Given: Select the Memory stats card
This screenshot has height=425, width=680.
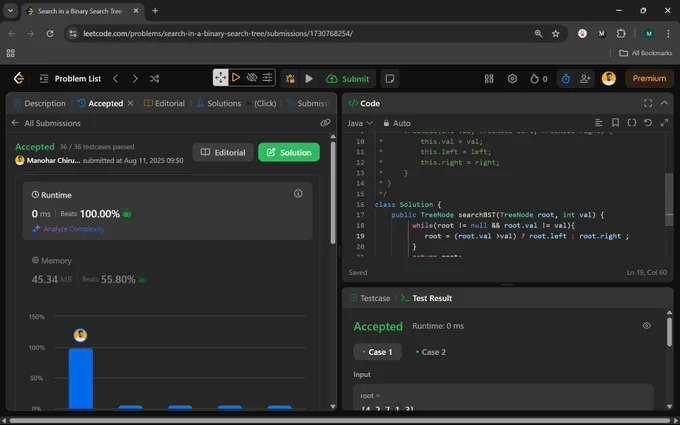Looking at the screenshot, I should coord(167,270).
